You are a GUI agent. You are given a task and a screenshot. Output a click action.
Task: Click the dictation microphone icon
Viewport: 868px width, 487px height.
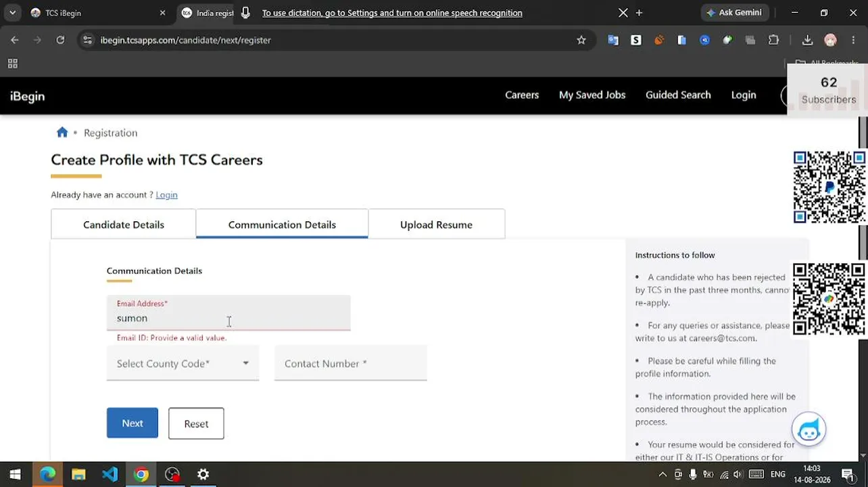(x=245, y=13)
